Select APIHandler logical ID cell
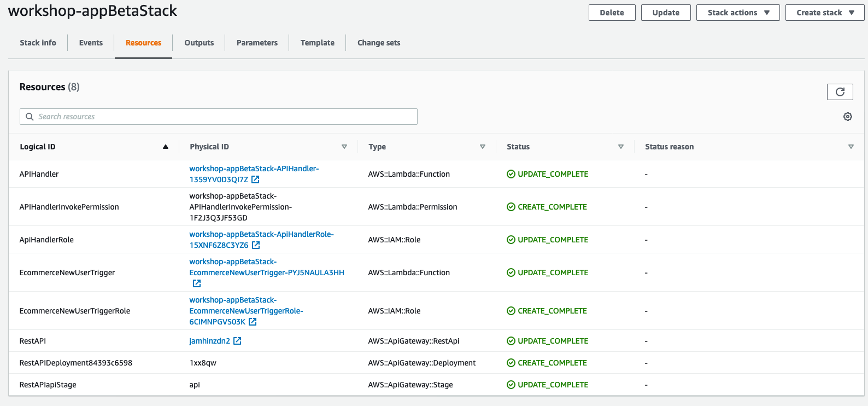 39,174
